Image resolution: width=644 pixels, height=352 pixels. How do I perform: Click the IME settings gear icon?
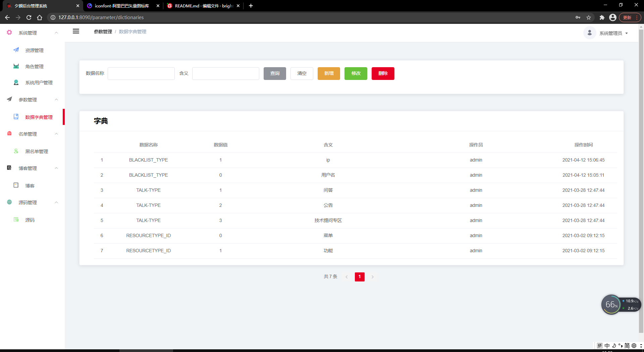pos(634,346)
